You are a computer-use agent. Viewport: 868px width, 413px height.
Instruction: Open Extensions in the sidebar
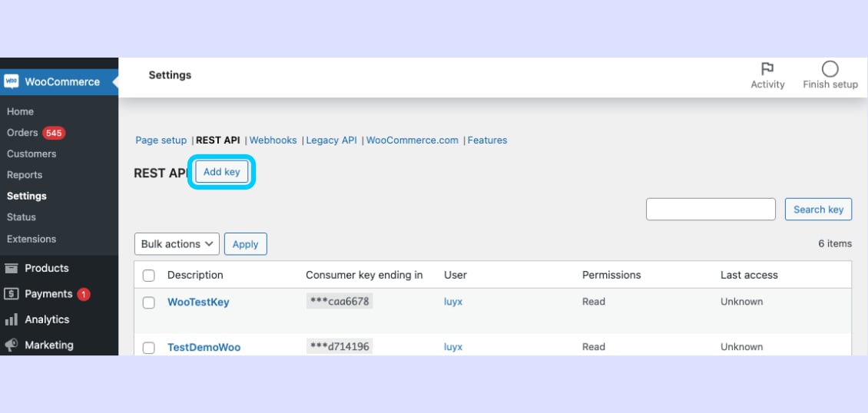point(31,240)
